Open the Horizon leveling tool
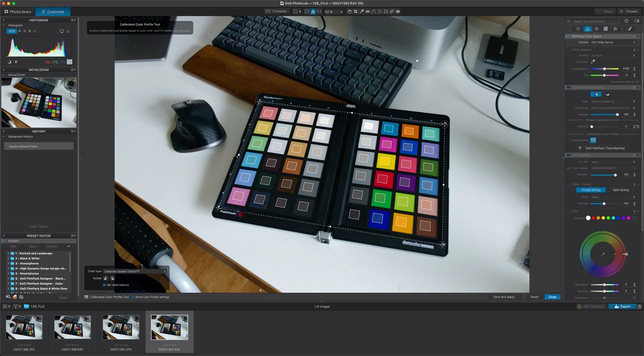This screenshot has width=644, height=356. click(x=367, y=11)
